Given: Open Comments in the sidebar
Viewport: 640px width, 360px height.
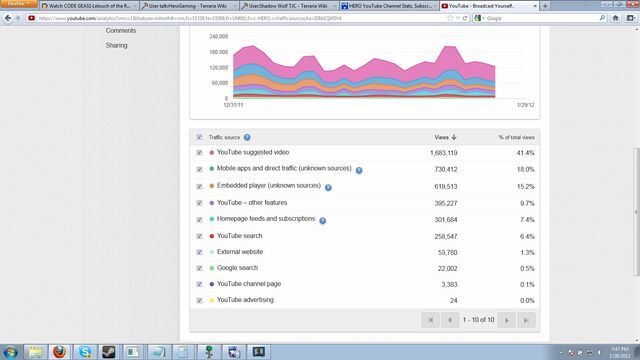Looking at the screenshot, I should (x=121, y=31).
